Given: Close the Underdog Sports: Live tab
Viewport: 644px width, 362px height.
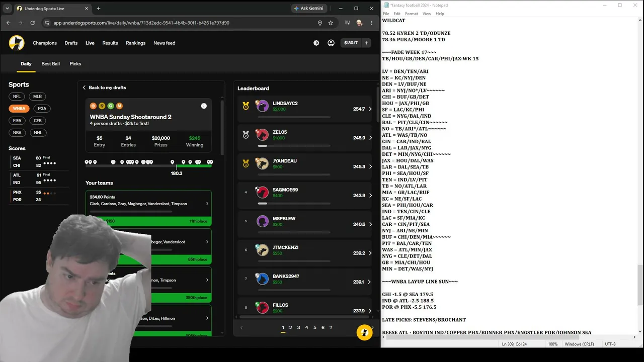Looking at the screenshot, I should point(87,9).
